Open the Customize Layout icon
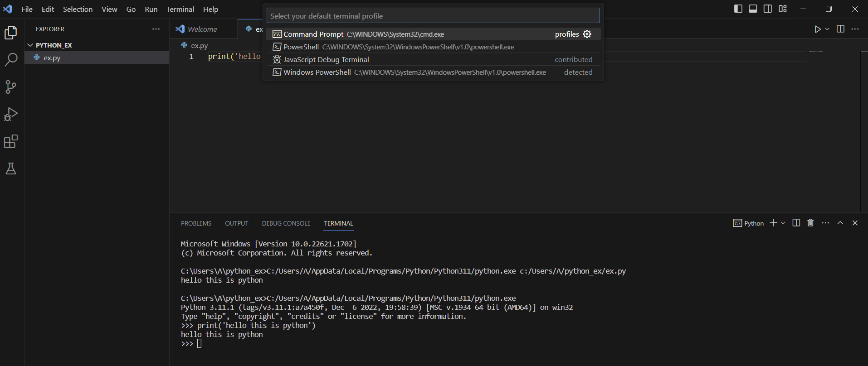This screenshot has height=366, width=868. (x=783, y=9)
